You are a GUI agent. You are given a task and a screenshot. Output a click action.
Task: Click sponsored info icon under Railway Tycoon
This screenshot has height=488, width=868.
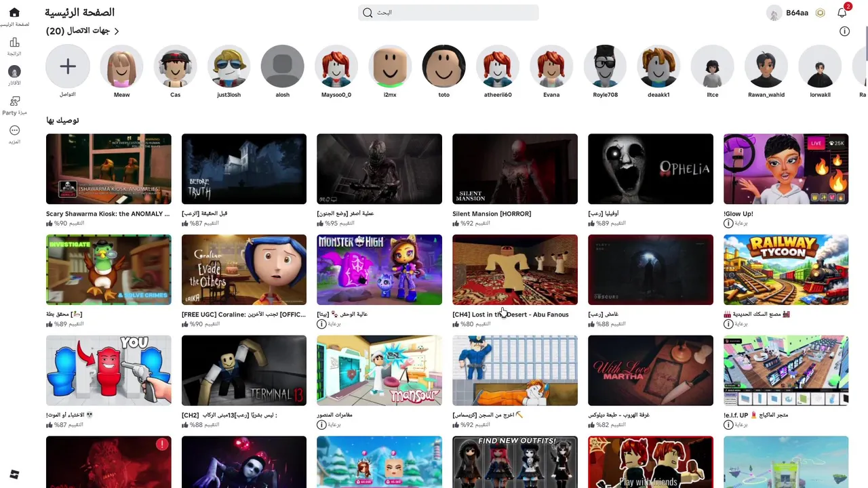click(x=728, y=324)
